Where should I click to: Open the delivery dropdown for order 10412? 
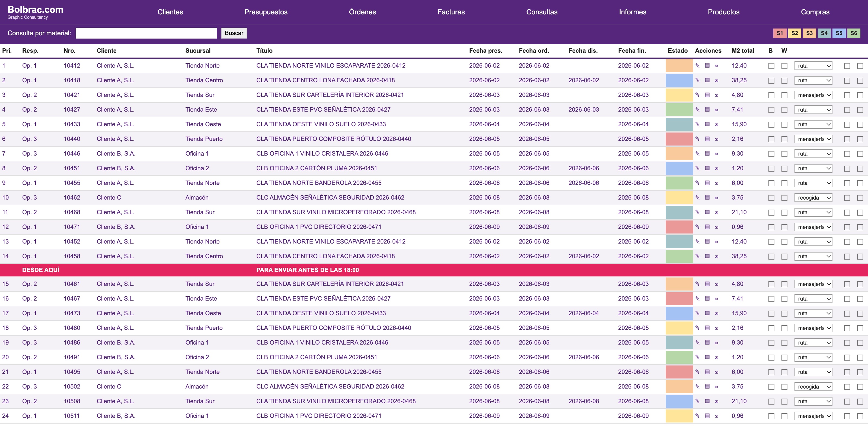click(813, 66)
